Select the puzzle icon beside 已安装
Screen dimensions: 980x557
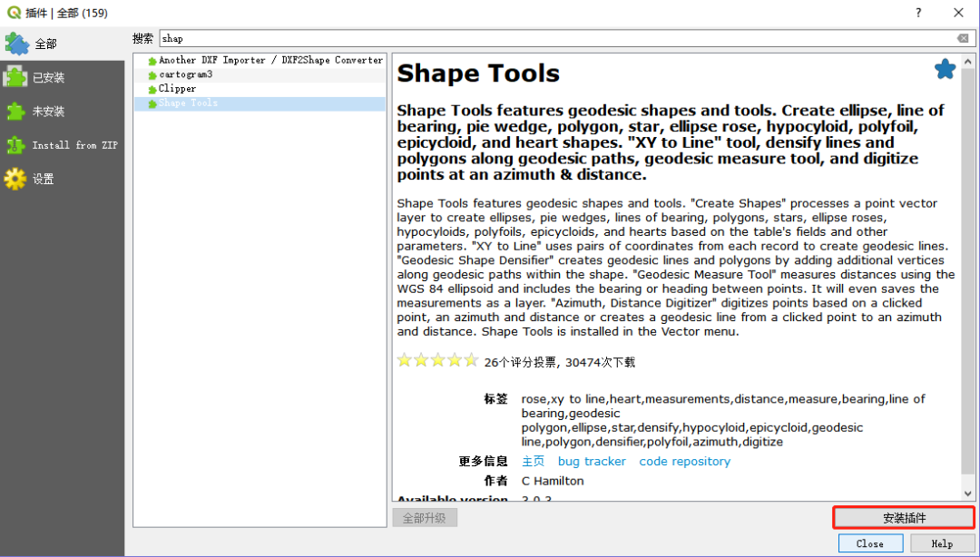[15, 77]
